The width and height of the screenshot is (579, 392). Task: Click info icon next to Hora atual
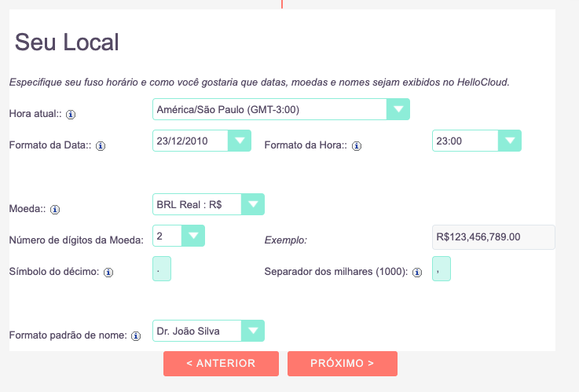[x=71, y=115]
